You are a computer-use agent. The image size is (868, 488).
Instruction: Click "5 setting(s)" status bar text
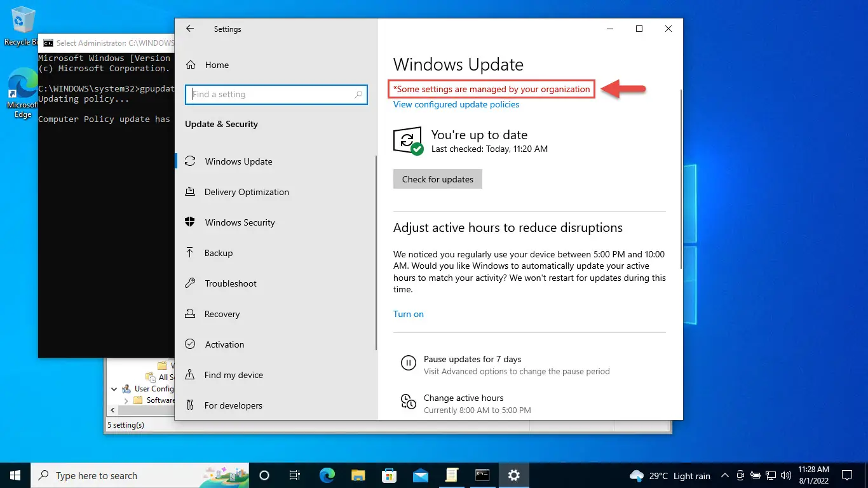click(x=126, y=424)
